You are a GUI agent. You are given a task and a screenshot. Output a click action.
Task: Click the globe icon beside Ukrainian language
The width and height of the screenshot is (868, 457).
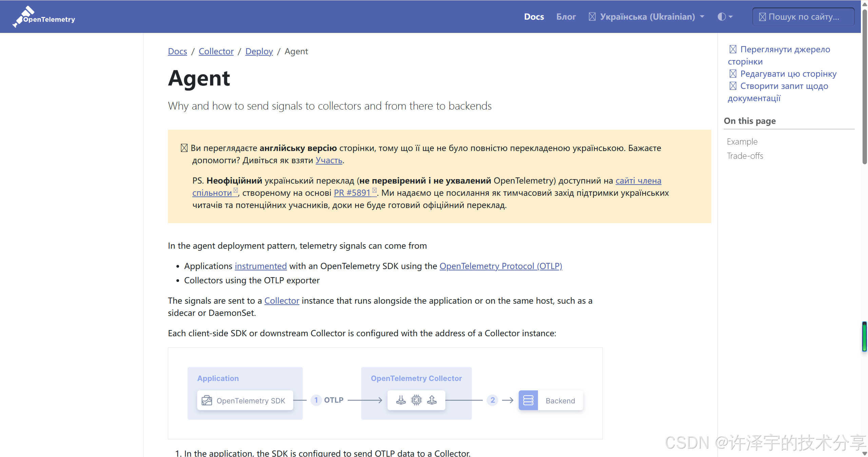592,17
